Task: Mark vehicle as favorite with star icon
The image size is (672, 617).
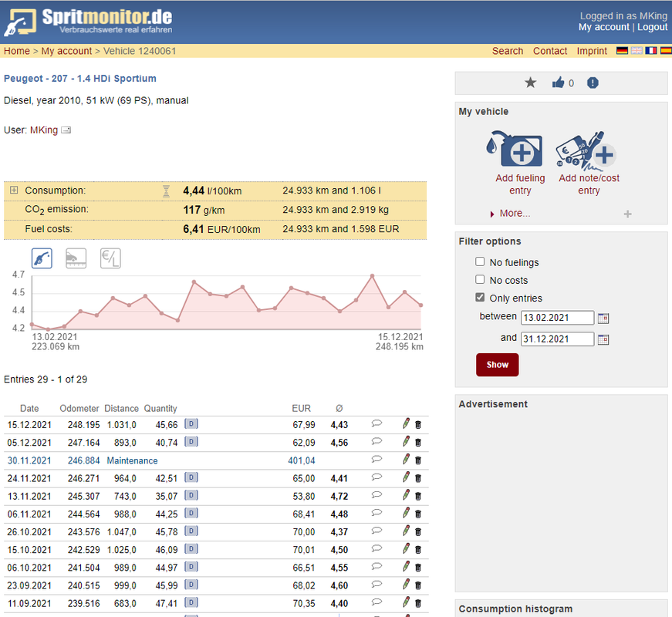Action: click(531, 83)
